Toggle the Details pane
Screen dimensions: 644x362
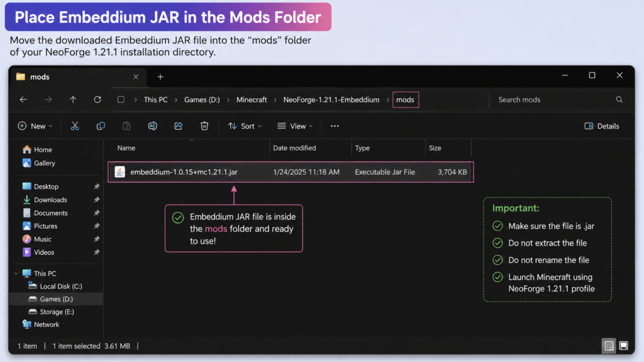coord(602,126)
